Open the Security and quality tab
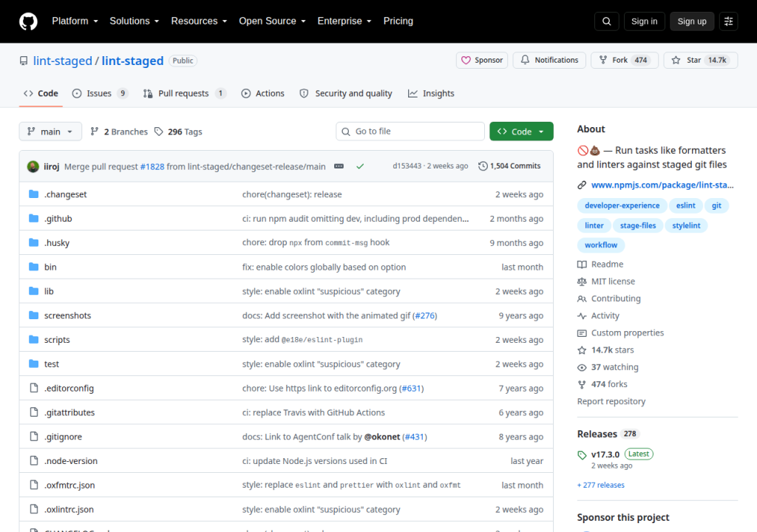757x532 pixels. tap(346, 94)
